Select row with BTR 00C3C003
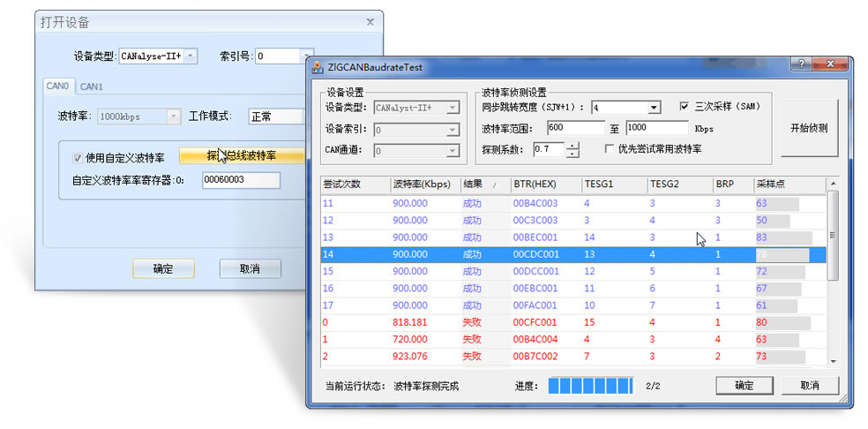The image size is (868, 429). point(573,221)
